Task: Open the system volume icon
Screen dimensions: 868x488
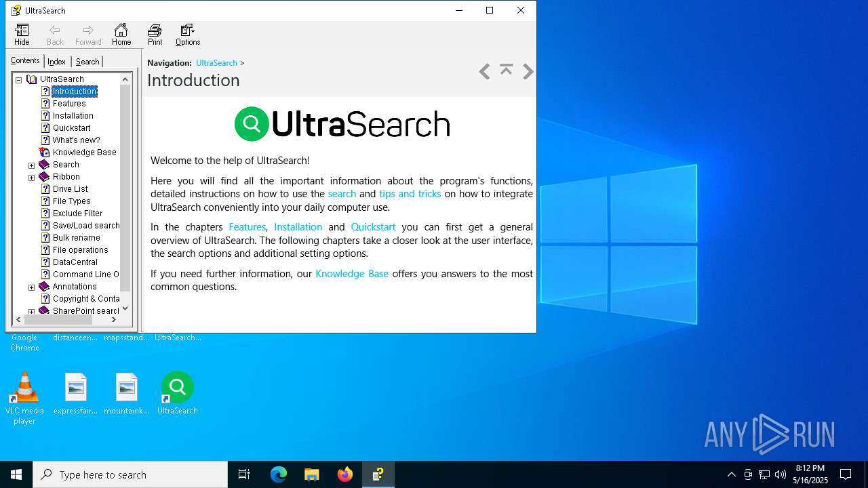Action: (781, 474)
